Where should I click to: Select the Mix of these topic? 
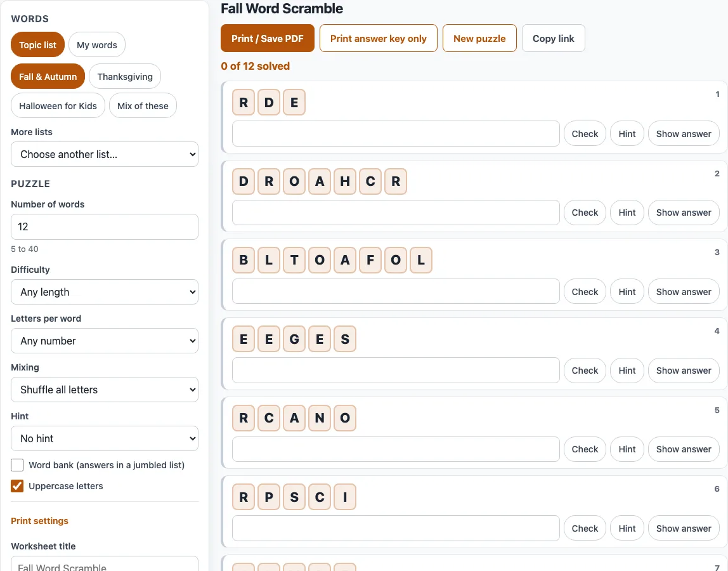pyautogui.click(x=143, y=105)
